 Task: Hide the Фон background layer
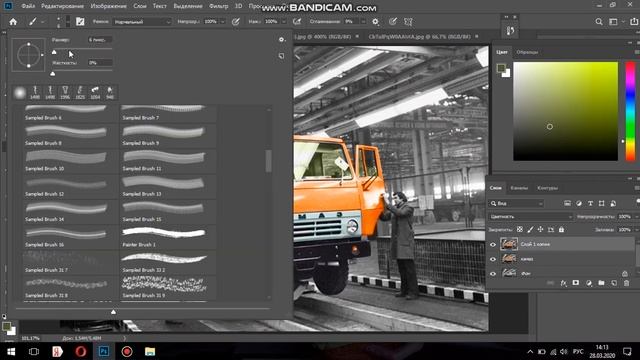pos(493,273)
